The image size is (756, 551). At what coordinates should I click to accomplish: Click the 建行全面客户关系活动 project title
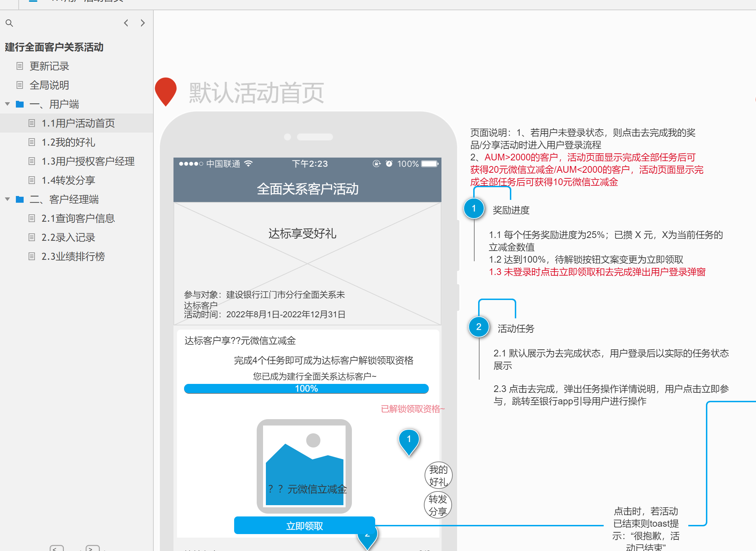(x=54, y=47)
